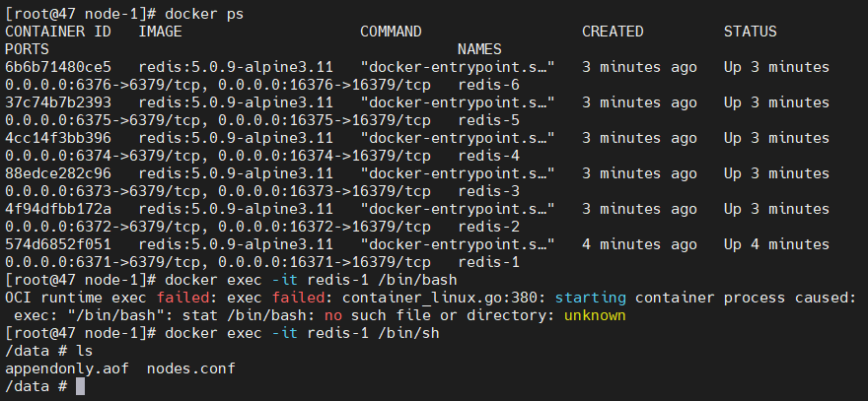The height and width of the screenshot is (401, 868).
Task: Click container ID 37c74b7b2393
Action: click(58, 102)
